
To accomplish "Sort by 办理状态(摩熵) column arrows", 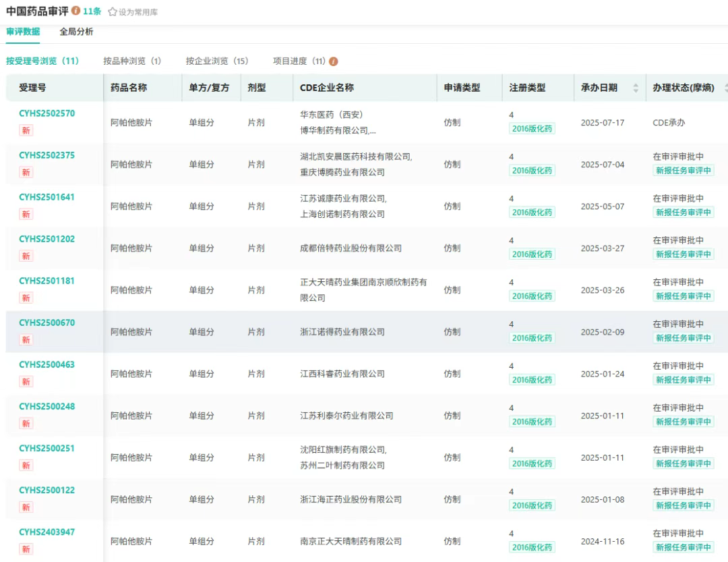I will 725,88.
